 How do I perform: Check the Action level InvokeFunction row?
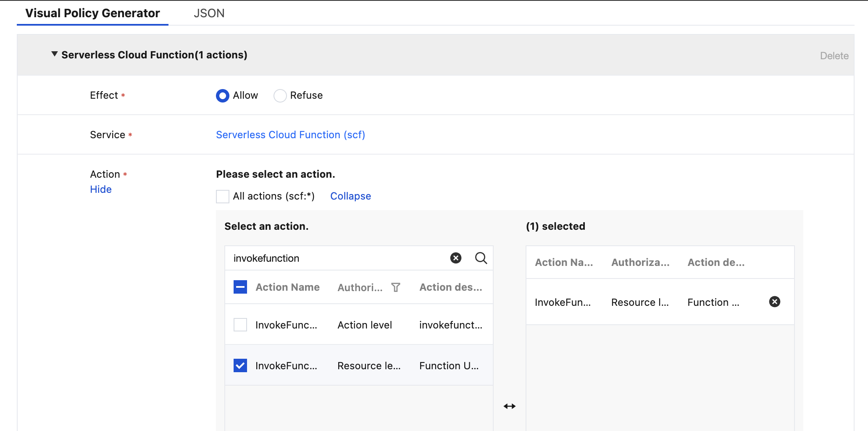pos(240,325)
